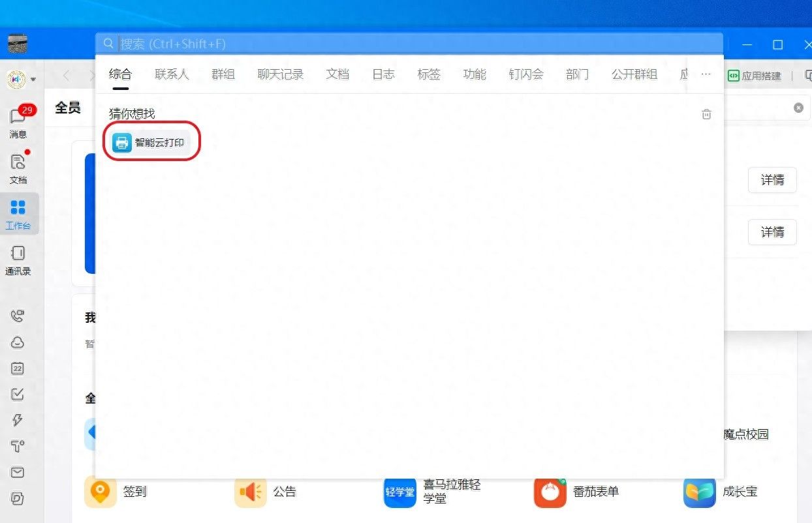The height and width of the screenshot is (523, 812).
Task: Click the trash icon to clear search history
Action: (x=706, y=114)
